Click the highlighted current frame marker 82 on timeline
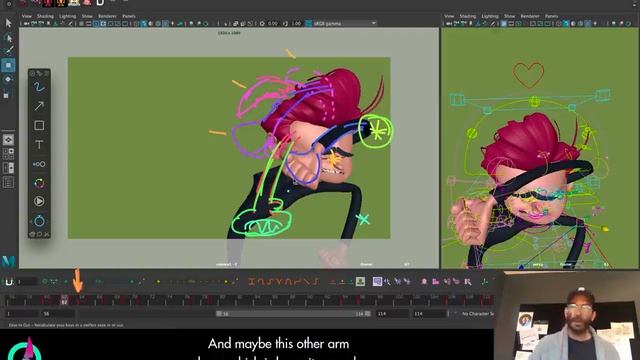Image resolution: width=640 pixels, height=360 pixels. 64,301
